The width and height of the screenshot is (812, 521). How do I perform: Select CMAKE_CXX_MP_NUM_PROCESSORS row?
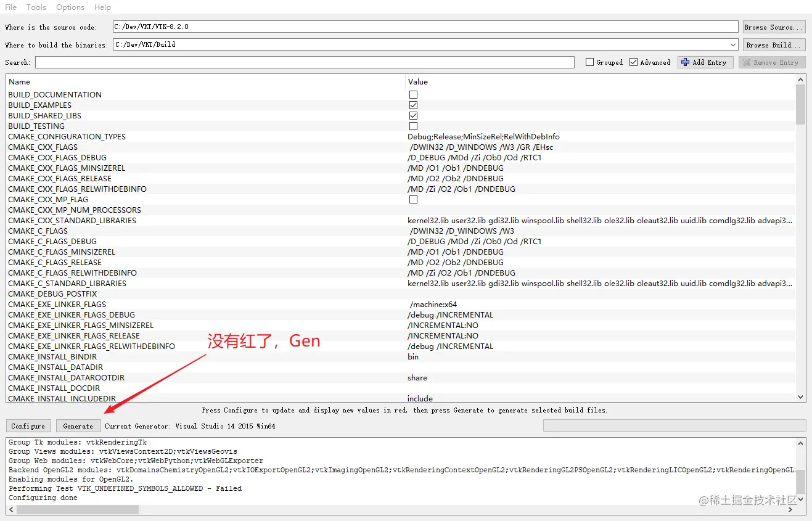point(75,210)
